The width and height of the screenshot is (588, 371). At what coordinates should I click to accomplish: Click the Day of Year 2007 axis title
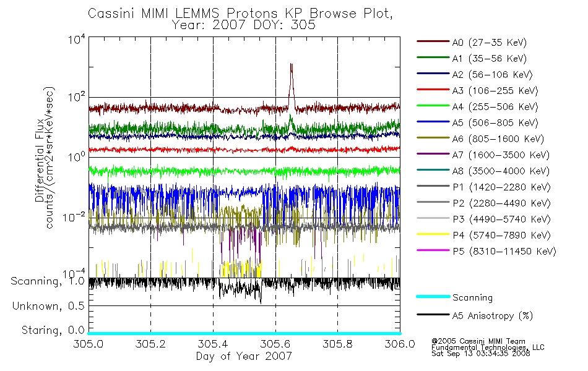[244, 356]
